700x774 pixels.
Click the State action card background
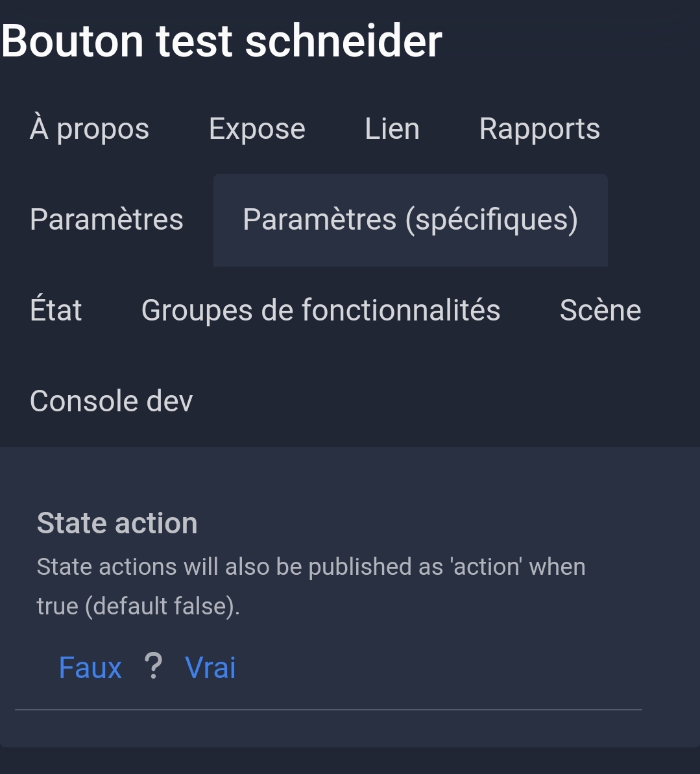click(662, 592)
